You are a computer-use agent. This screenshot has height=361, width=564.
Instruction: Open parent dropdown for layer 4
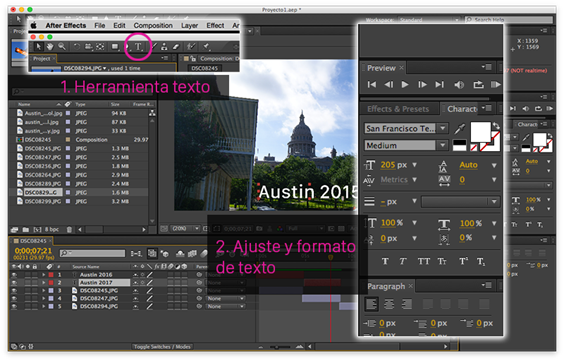[x=225, y=298]
